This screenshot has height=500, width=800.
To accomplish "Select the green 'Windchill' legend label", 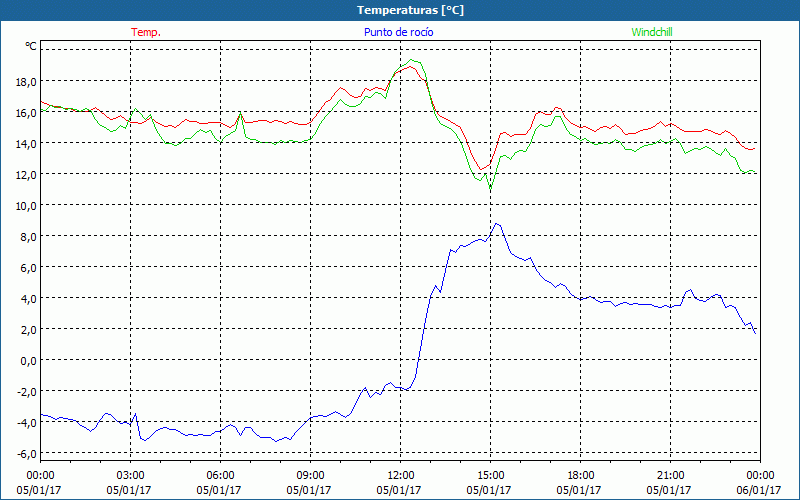I will pos(652,32).
